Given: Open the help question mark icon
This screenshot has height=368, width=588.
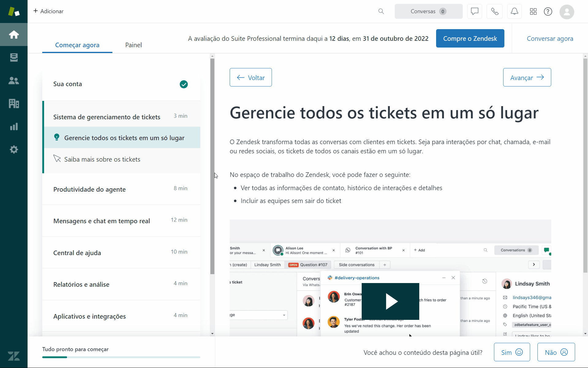Looking at the screenshot, I should click(x=548, y=11).
